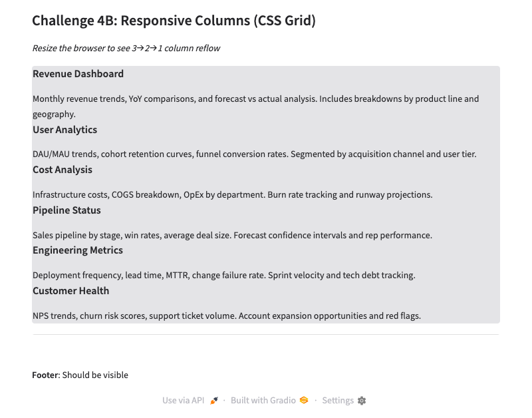Click the Gradio logo icon in footer

304,401
